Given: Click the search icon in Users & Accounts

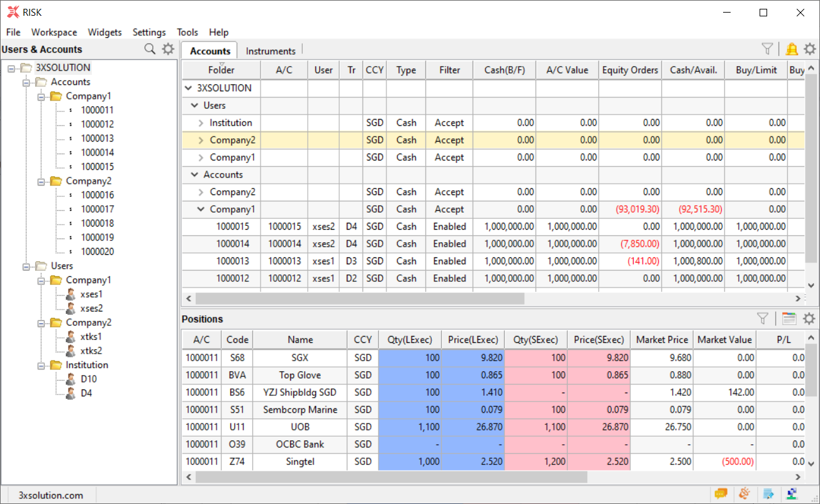Looking at the screenshot, I should 150,49.
